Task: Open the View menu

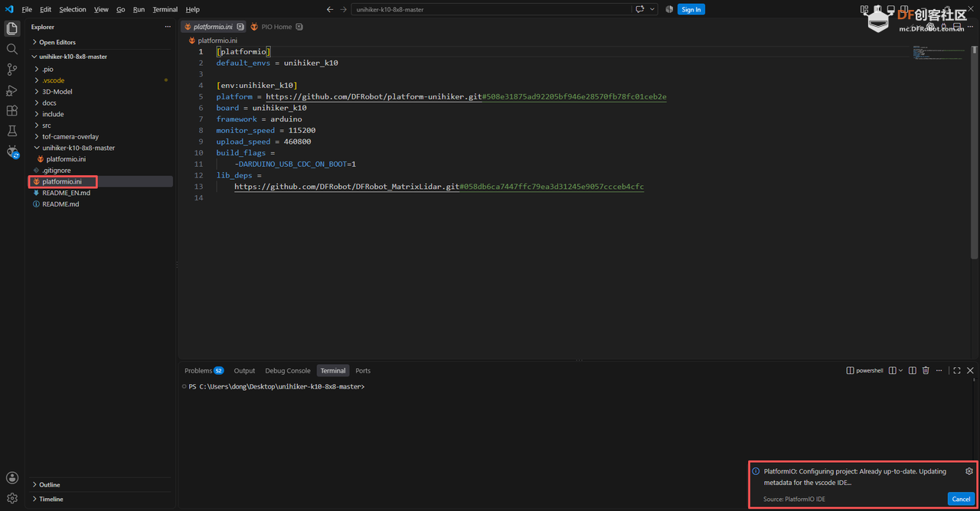Action: point(101,9)
